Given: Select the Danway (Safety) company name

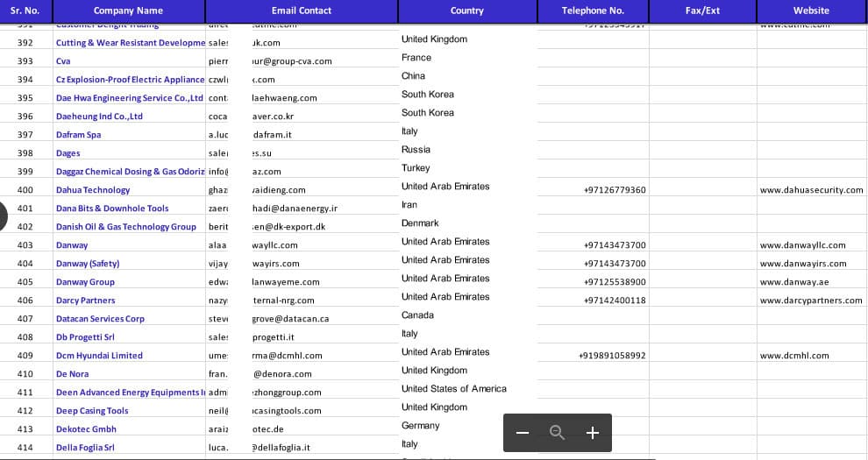Looking at the screenshot, I should point(88,264).
